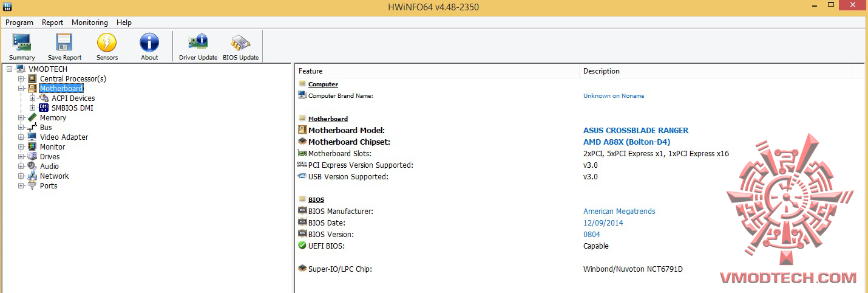Click the Feature column header
The image size is (868, 293).
pos(437,71)
